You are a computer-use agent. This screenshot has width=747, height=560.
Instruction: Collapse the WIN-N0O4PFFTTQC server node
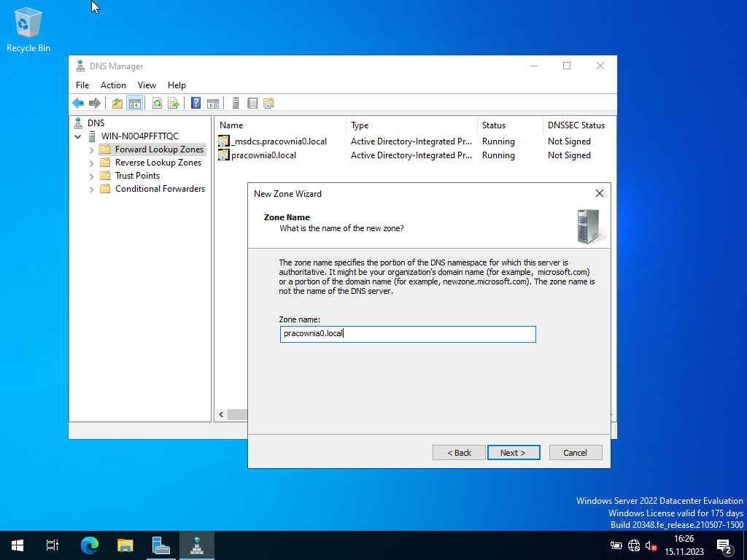[77, 136]
